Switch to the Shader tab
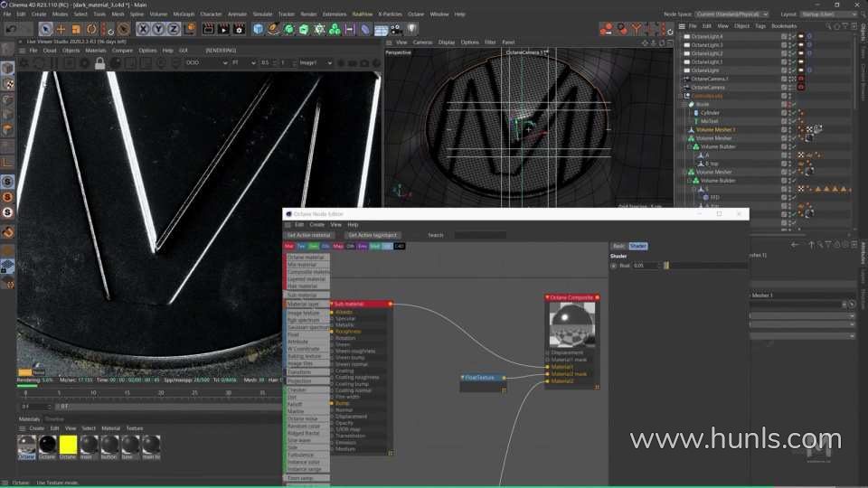The image size is (868, 488). click(x=637, y=246)
